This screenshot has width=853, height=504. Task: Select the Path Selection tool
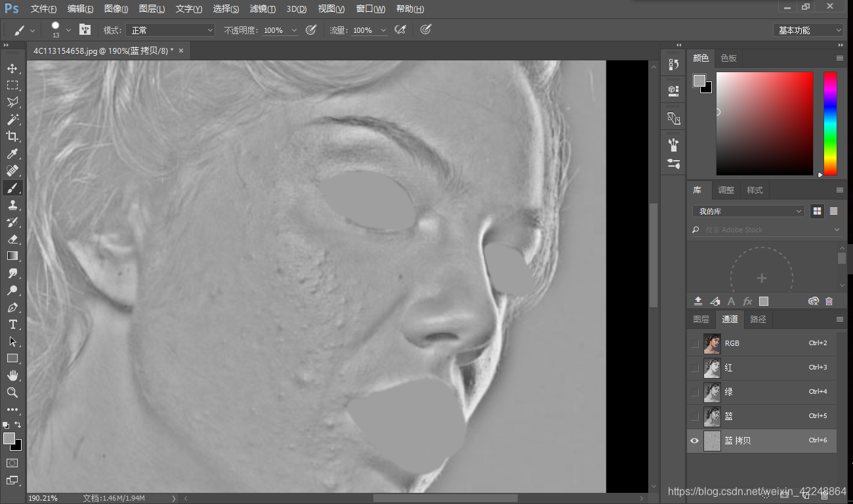pos(12,341)
